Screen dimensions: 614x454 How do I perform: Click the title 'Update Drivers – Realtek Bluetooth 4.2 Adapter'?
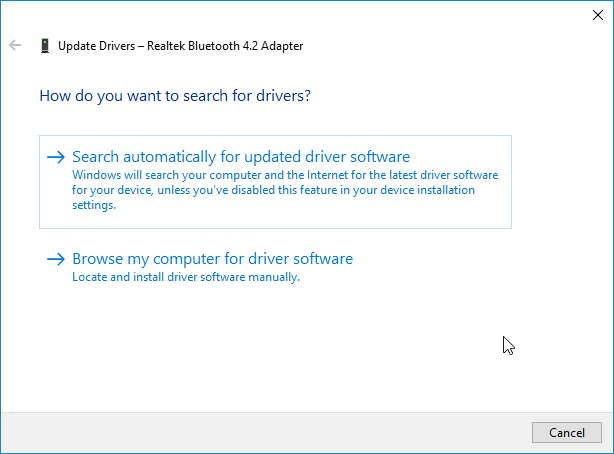181,46
